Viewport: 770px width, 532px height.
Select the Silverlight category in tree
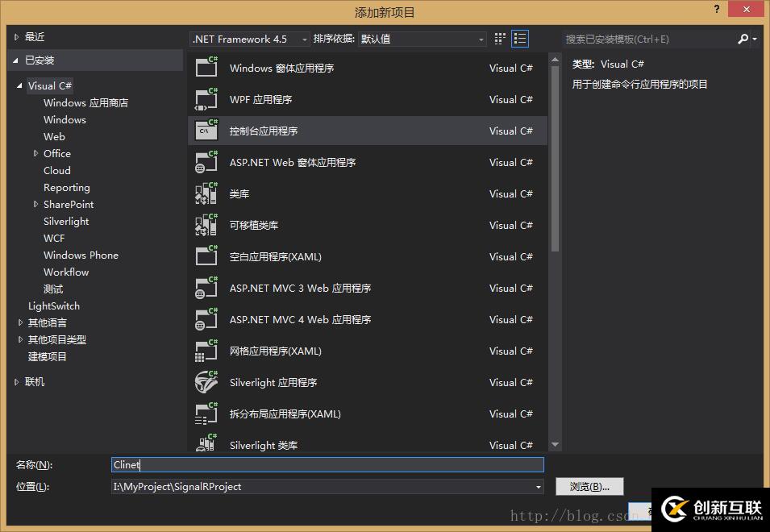66,222
